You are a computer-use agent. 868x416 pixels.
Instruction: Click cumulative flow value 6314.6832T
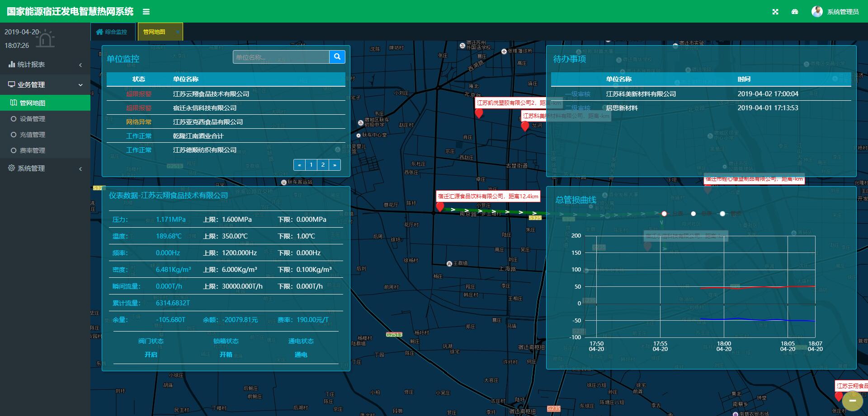pyautogui.click(x=173, y=303)
